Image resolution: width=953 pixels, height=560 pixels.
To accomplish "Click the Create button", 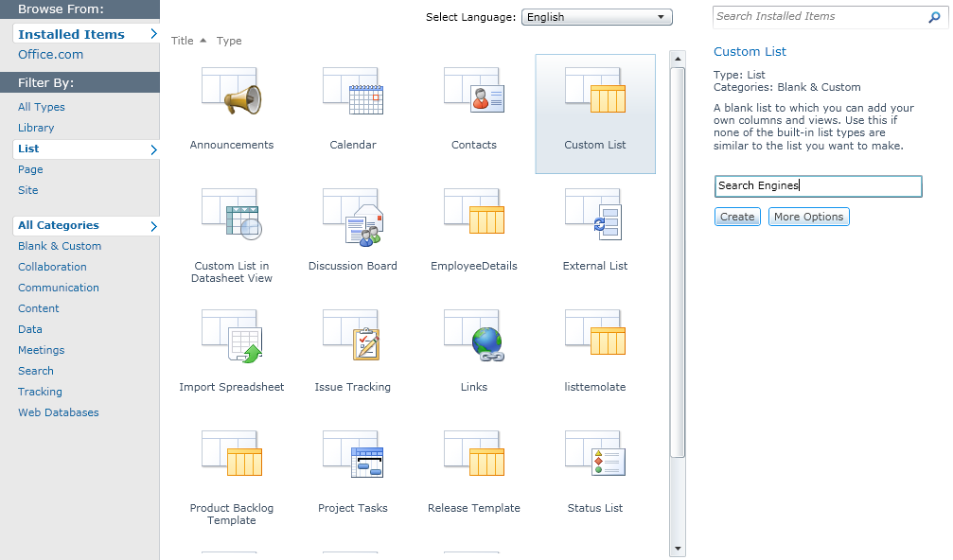I will coord(736,217).
